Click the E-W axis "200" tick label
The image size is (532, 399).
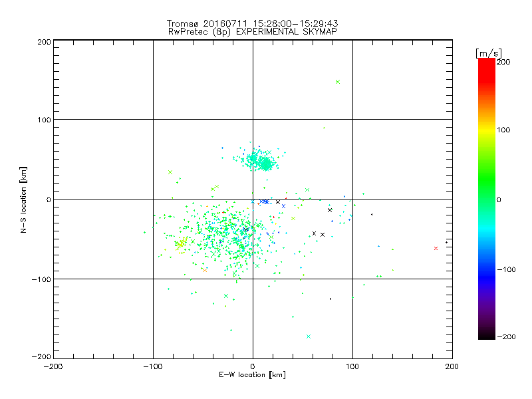point(452,366)
